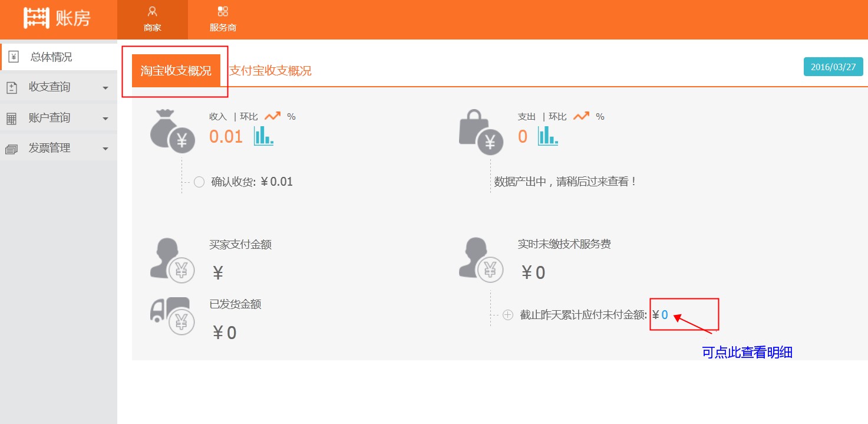Open the 收入 bar chart icon
The width and height of the screenshot is (868, 424).
(263, 136)
